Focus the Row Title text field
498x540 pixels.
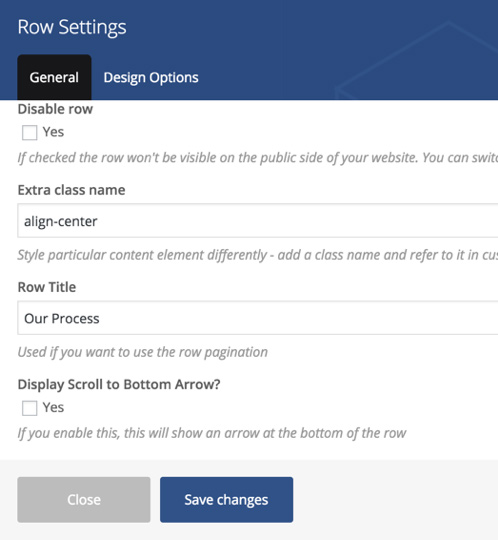click(258, 318)
